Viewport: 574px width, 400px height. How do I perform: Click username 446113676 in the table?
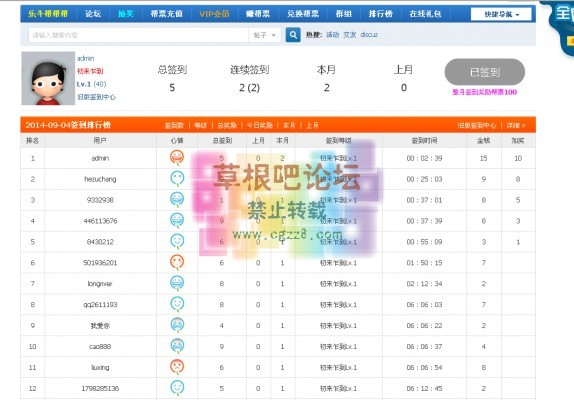pos(100,221)
